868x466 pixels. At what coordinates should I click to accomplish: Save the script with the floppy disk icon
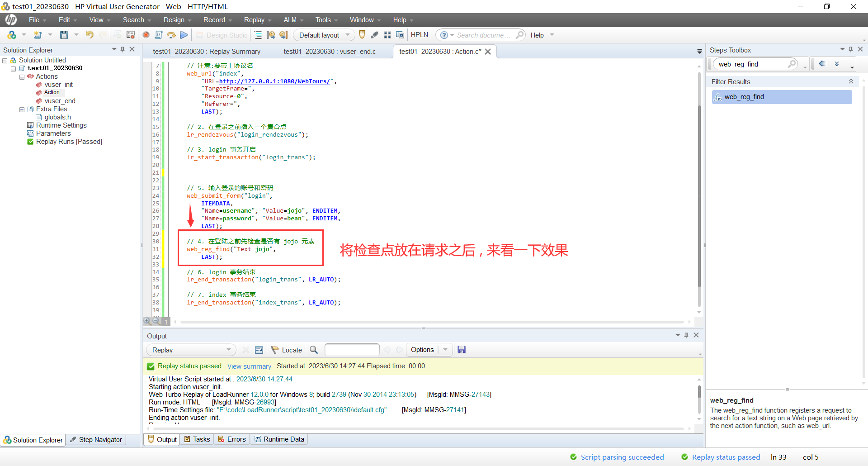(64, 35)
